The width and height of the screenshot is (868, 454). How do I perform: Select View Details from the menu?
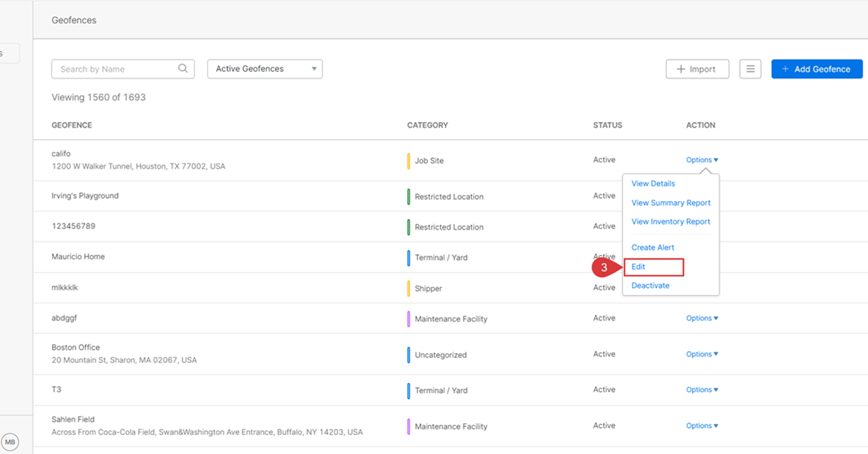click(653, 184)
